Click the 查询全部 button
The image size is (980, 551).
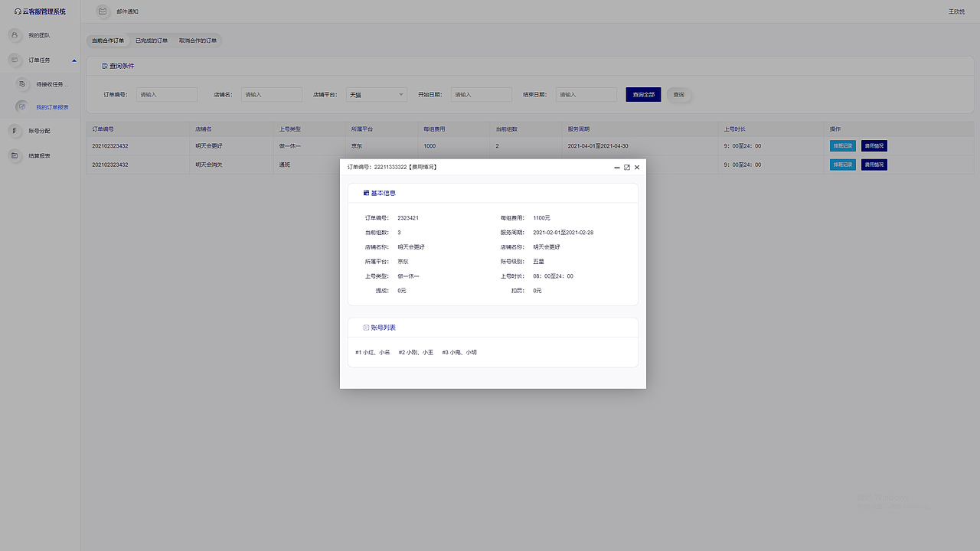tap(643, 95)
